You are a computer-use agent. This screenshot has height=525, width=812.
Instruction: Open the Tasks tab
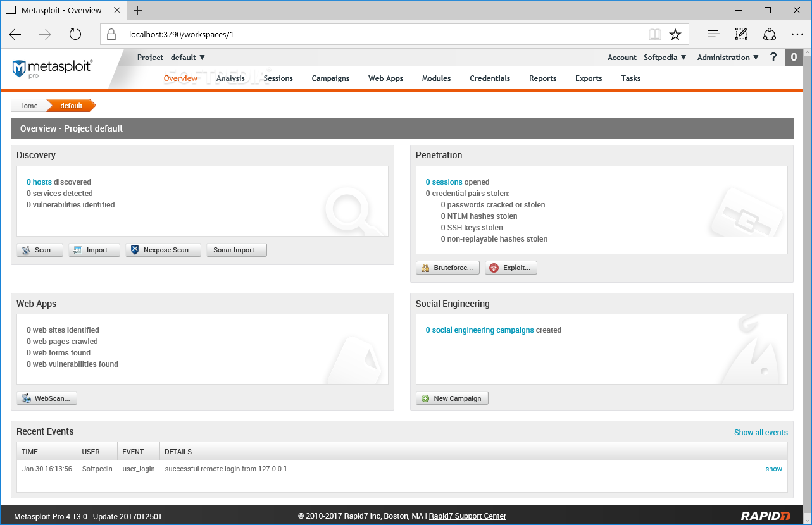[x=631, y=78]
